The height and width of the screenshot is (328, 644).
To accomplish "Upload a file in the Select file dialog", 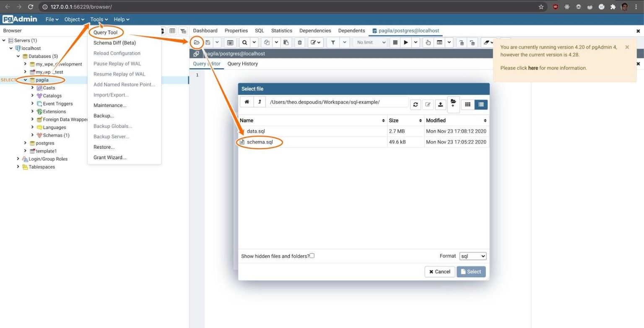I will pos(440,104).
